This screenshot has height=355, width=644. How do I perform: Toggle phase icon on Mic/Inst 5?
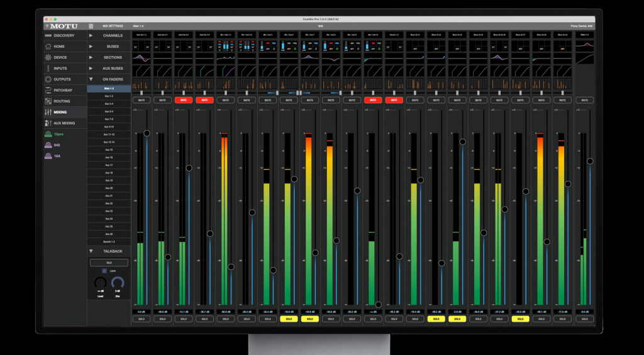(x=274, y=48)
